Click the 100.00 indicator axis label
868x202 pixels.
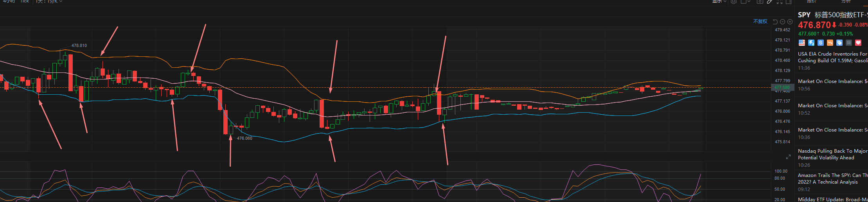click(x=781, y=171)
